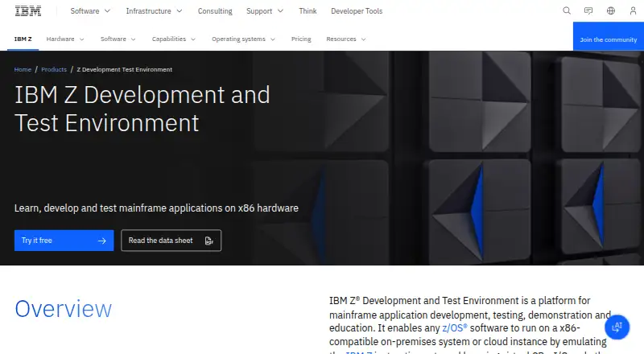This screenshot has width=644, height=354.
Task: Expand the Hardware submenu
Action: (65, 39)
